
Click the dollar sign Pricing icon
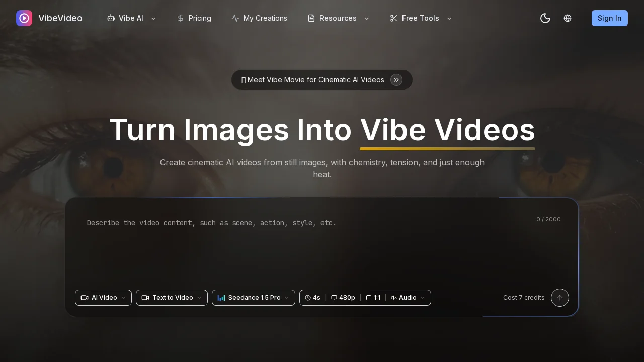[181, 18]
